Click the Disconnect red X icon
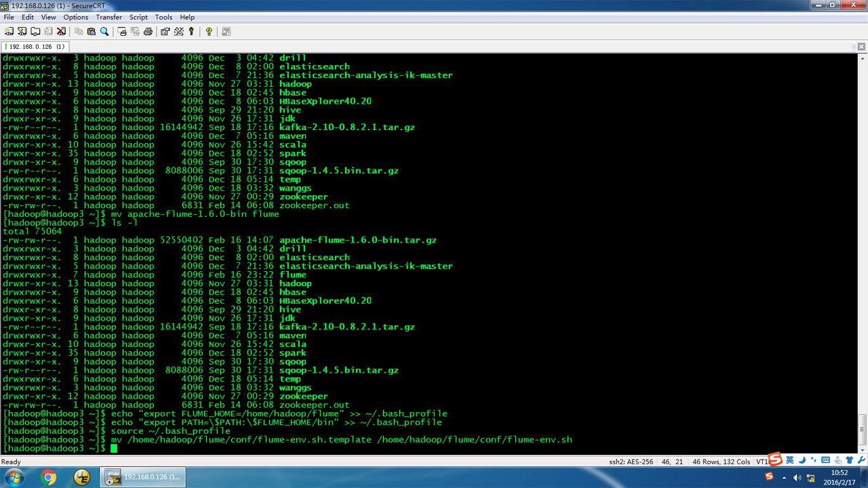The image size is (868, 488). tap(61, 31)
